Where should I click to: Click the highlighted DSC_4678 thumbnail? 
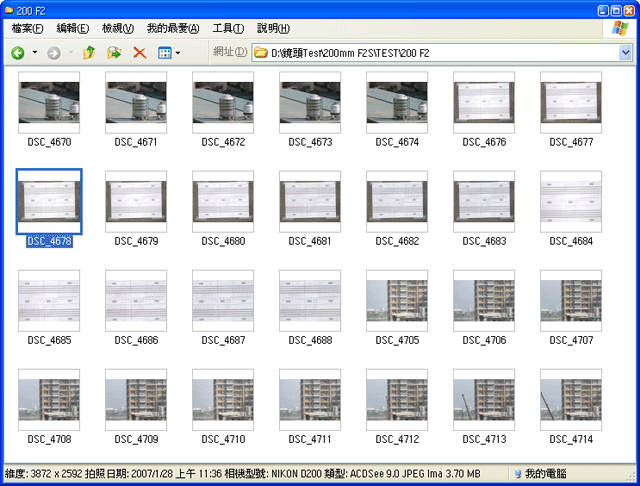click(49, 202)
